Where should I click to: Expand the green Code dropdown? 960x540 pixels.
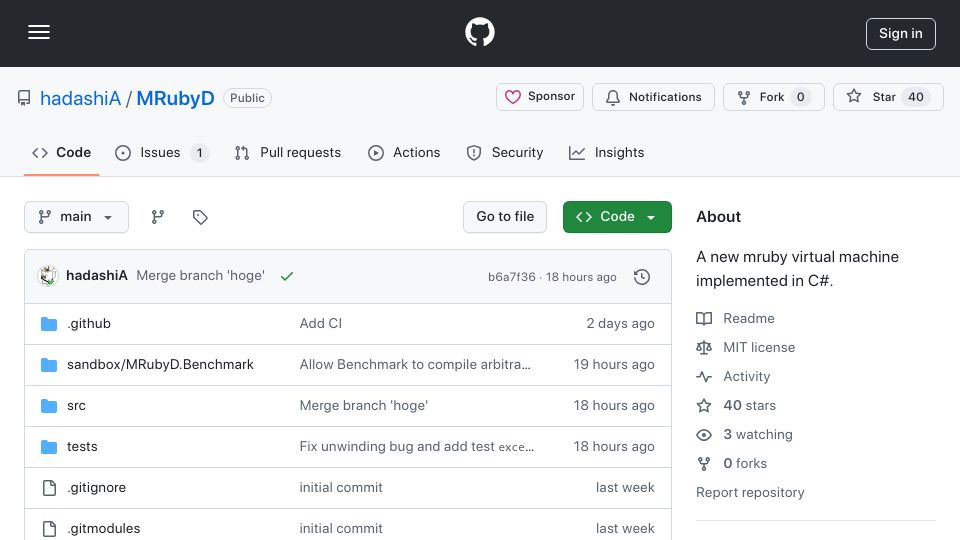point(617,217)
